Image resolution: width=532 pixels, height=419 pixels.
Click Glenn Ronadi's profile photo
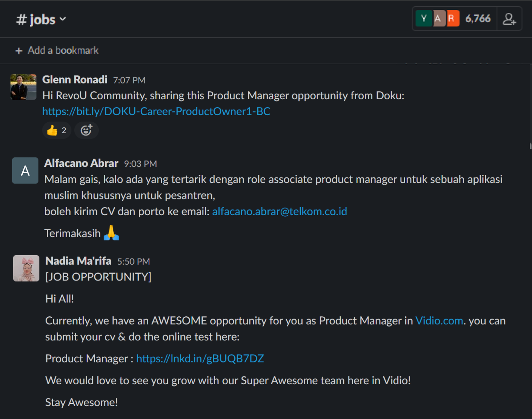point(23,87)
